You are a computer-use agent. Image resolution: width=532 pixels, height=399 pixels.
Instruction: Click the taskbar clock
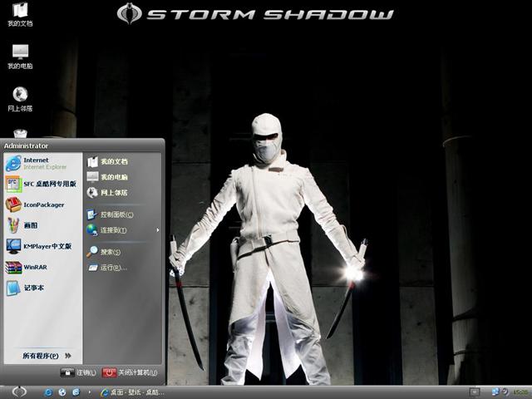(x=522, y=392)
